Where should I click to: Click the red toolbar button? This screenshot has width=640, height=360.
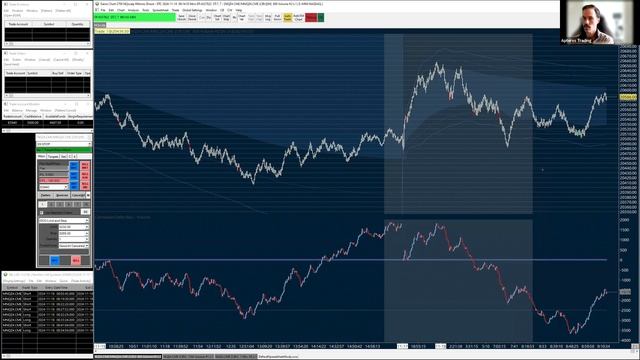click(x=311, y=18)
